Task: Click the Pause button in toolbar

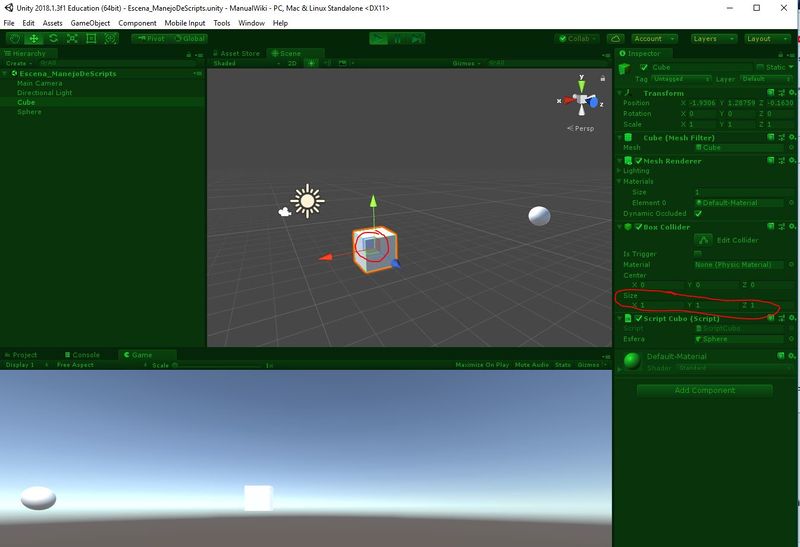Action: (x=397, y=39)
